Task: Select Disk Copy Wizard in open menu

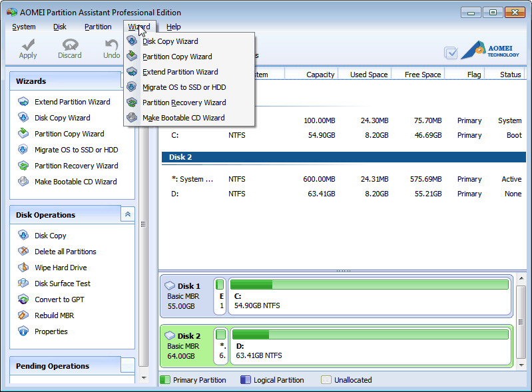Action: click(170, 41)
